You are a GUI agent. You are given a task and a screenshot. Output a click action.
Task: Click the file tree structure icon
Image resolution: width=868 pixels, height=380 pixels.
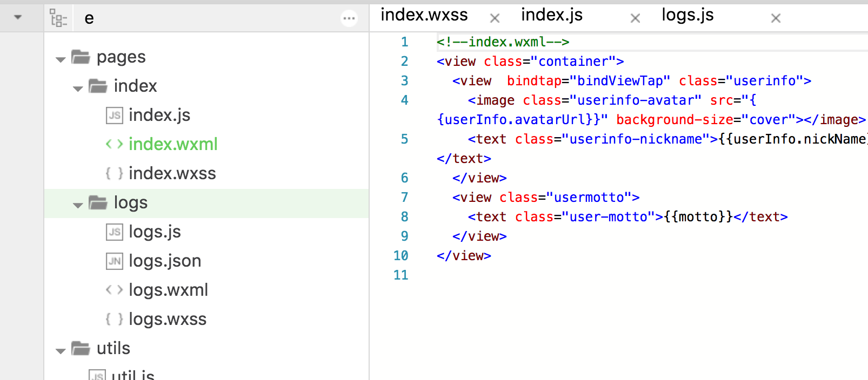[x=58, y=18]
